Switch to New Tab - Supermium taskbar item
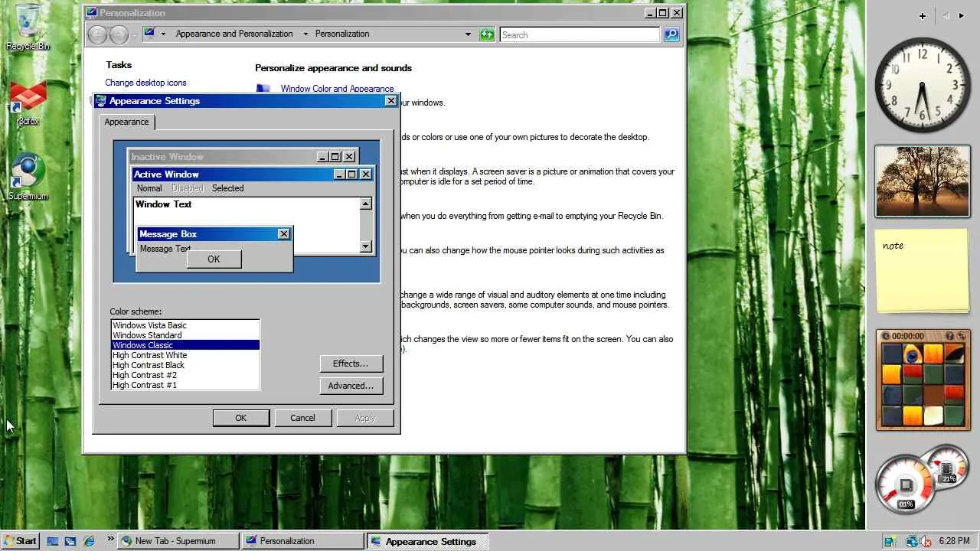Viewport: 980px width, 551px height. pyautogui.click(x=179, y=541)
